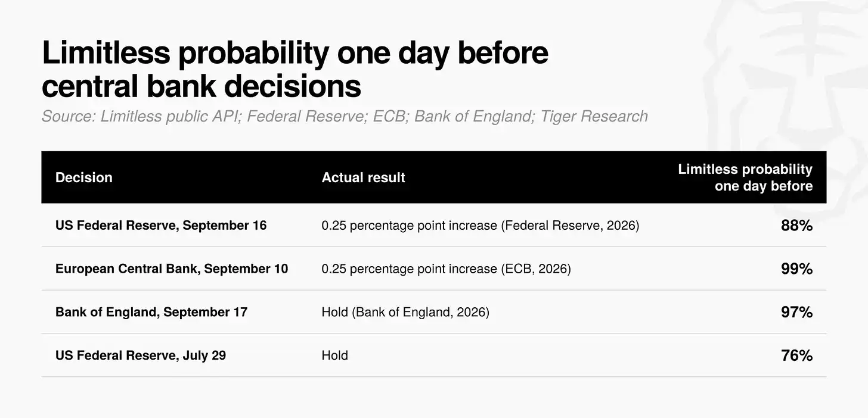Click the Limitless probability one day before header
This screenshot has height=418, width=868.
click(x=745, y=177)
